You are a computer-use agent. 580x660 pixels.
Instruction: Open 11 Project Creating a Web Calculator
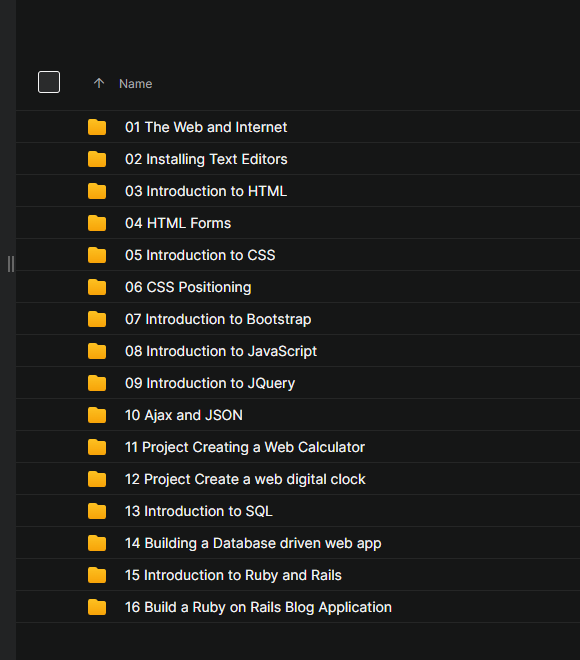pos(245,447)
